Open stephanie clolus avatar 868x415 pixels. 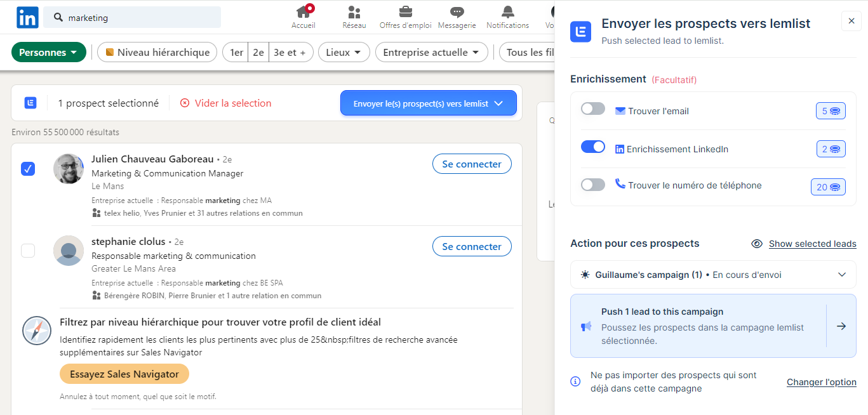[69, 251]
